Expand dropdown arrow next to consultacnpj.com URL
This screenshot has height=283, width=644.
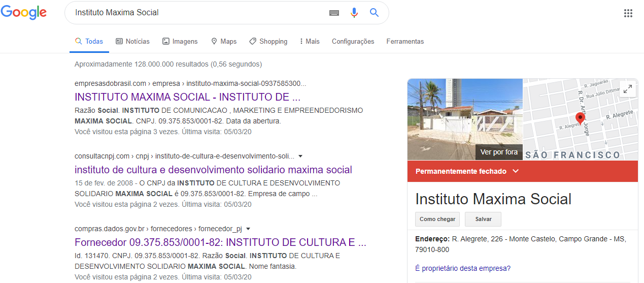300,156
